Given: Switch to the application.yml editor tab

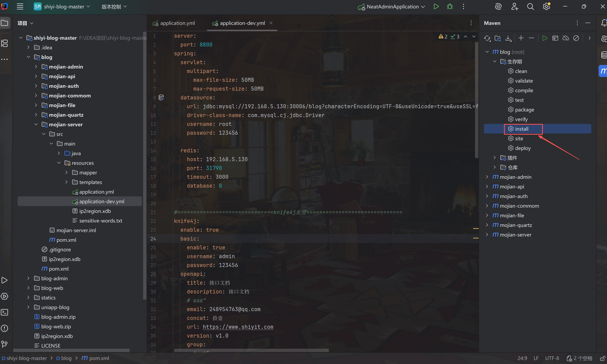Looking at the screenshot, I should [177, 23].
